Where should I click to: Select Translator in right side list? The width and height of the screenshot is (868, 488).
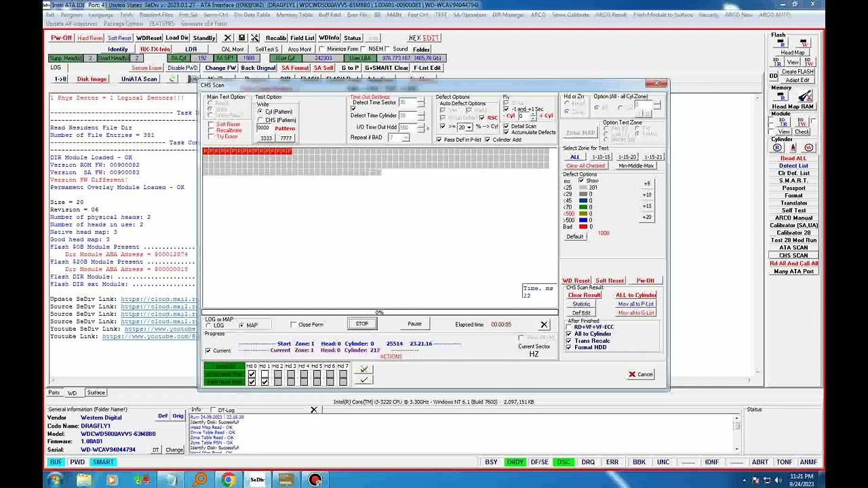pyautogui.click(x=793, y=203)
